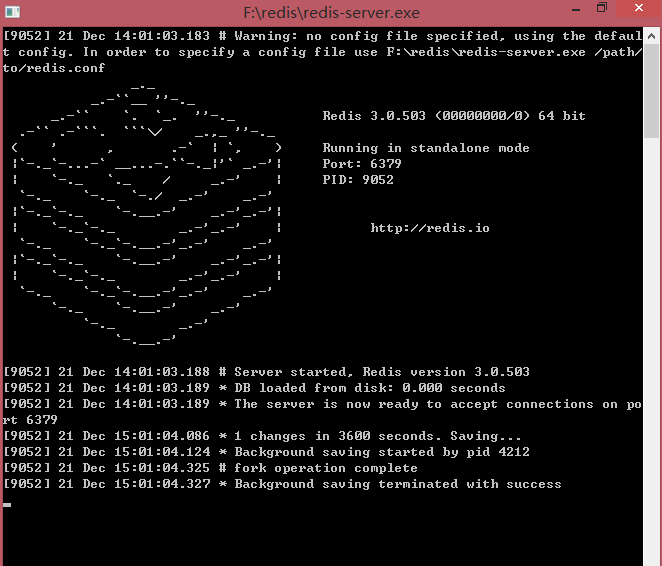Click 'Background saving terminated with success' line
The height and width of the screenshot is (566, 662).
tap(282, 484)
